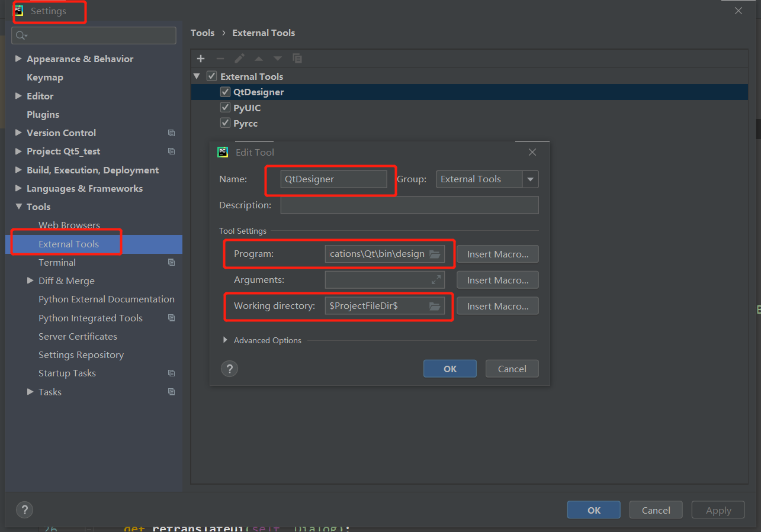This screenshot has width=761, height=532.
Task: Expand Appearance & Behavior section
Action: click(x=18, y=59)
